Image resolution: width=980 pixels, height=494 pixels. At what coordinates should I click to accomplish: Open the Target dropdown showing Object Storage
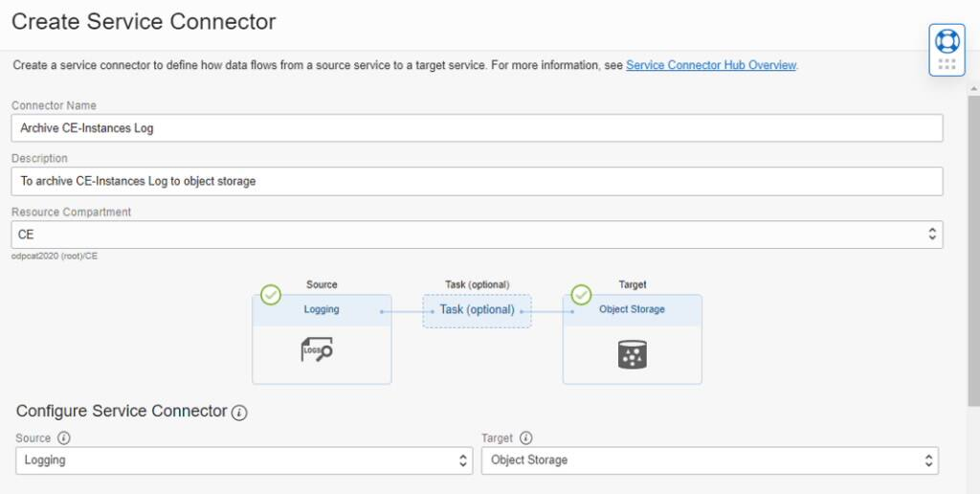coord(709,460)
